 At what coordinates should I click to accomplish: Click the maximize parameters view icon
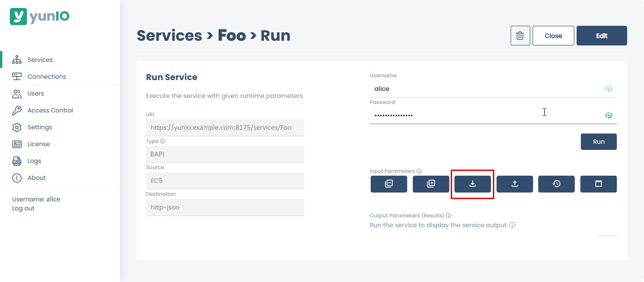coord(598,184)
